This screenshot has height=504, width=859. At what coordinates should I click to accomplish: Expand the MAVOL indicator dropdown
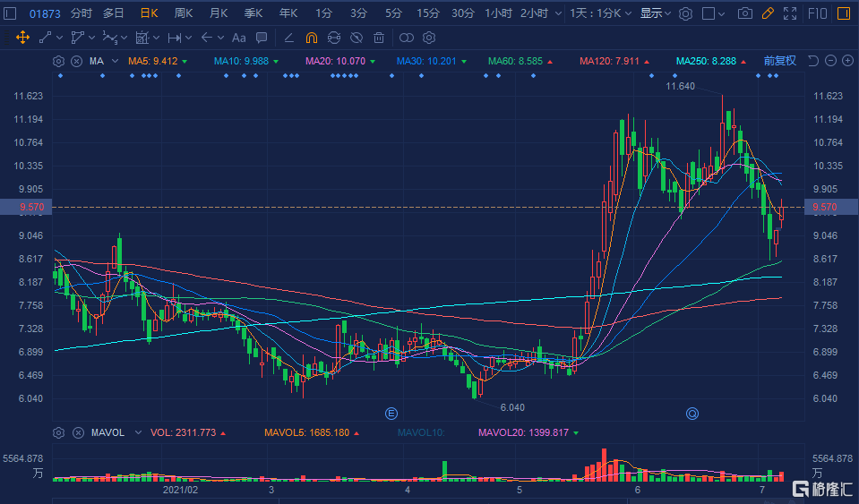pos(138,433)
